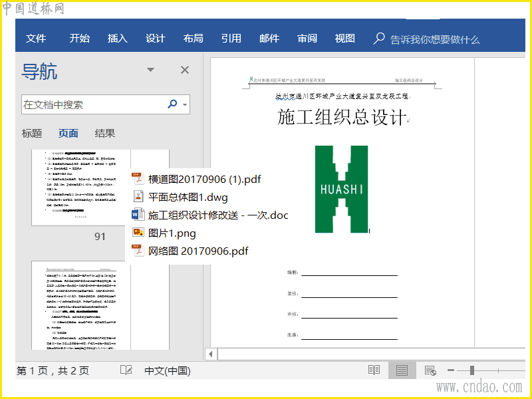Viewport: 532px width, 399px height.
Task: Click the Tell Me lightbulb search icon
Action: [378, 39]
